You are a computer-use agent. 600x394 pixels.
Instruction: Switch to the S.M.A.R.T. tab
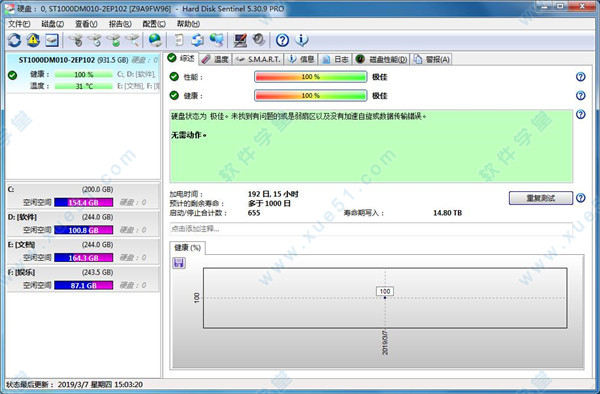258,59
